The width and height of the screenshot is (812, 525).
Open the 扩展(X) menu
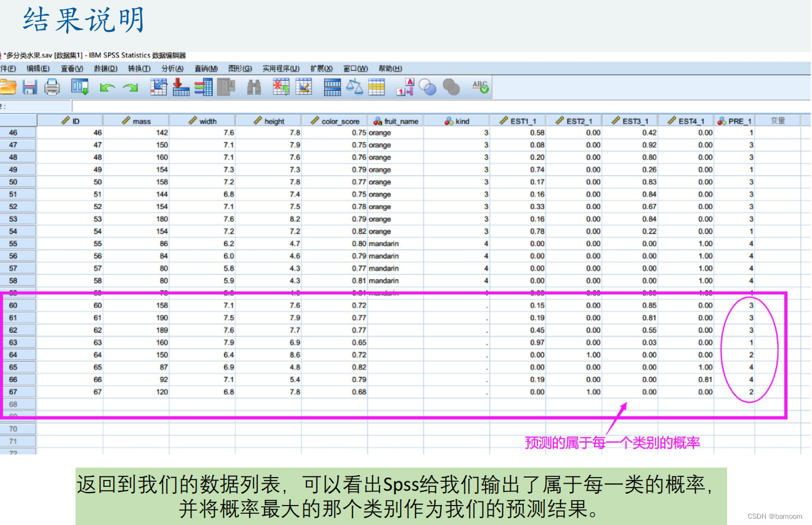321,69
